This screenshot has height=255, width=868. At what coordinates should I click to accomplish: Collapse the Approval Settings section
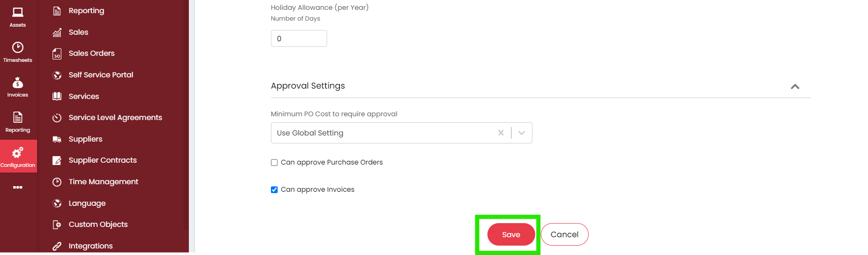795,87
